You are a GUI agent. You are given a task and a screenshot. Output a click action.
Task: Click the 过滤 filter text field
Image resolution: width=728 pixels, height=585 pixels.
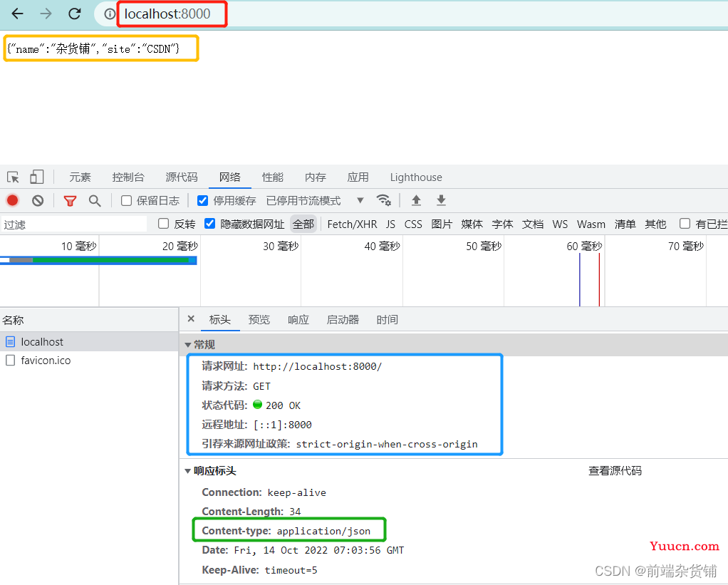pyautogui.click(x=74, y=224)
